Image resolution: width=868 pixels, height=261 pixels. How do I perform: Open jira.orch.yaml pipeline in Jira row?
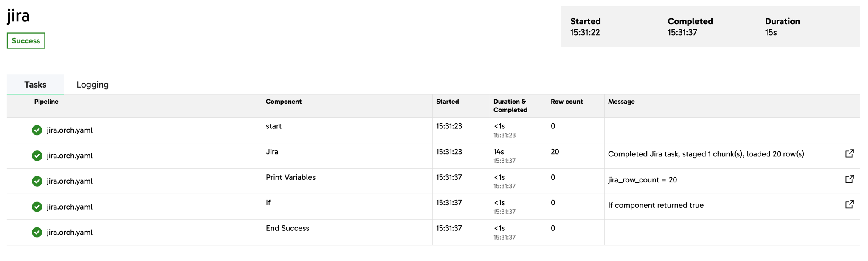(x=70, y=156)
